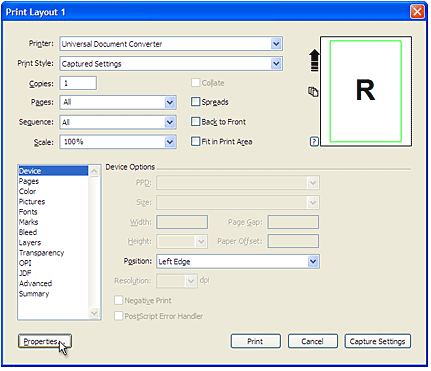The height and width of the screenshot is (371, 431).
Task: Toggle the Negative Print checkbox
Action: (118, 300)
